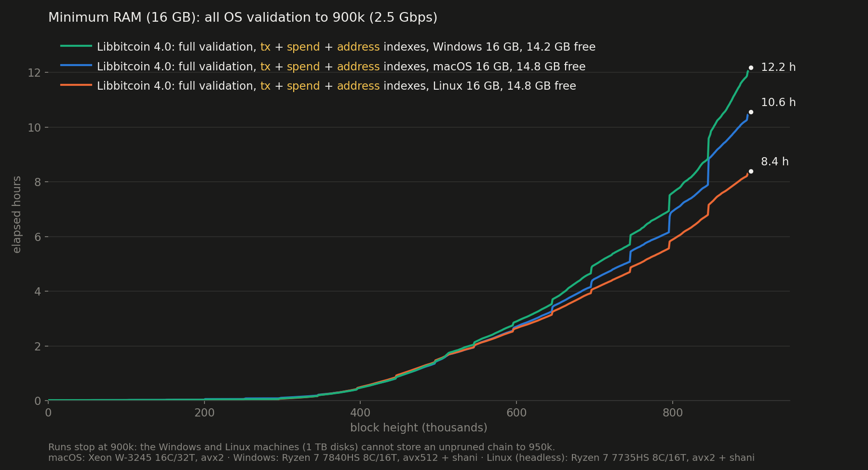Click the '12.2 h' endpoint label
The height and width of the screenshot is (470, 868).
click(778, 67)
